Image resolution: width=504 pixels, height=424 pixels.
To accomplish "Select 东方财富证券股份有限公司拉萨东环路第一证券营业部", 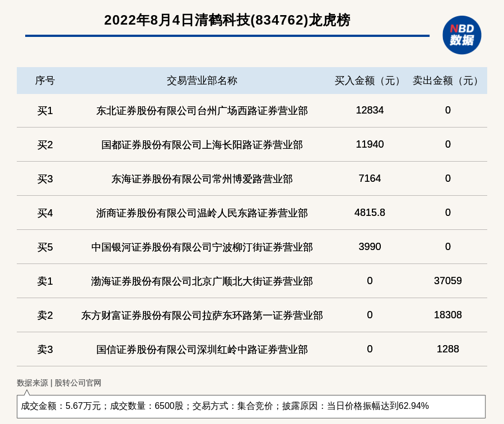I will tap(202, 315).
